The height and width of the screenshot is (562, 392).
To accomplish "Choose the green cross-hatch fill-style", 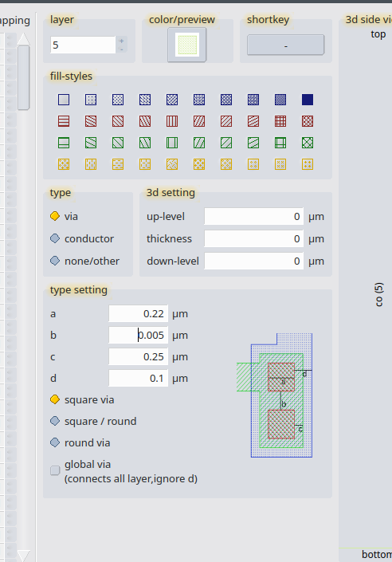I will 308,143.
